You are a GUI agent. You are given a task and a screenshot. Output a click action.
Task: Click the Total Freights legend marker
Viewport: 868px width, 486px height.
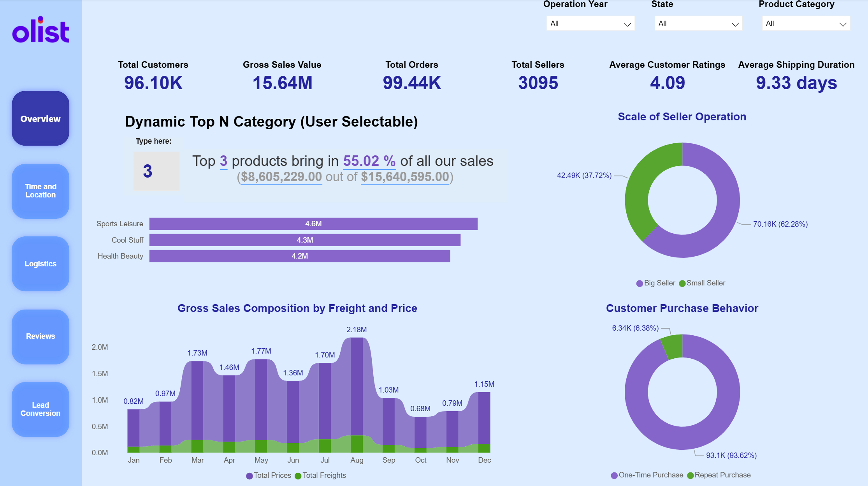coord(298,476)
